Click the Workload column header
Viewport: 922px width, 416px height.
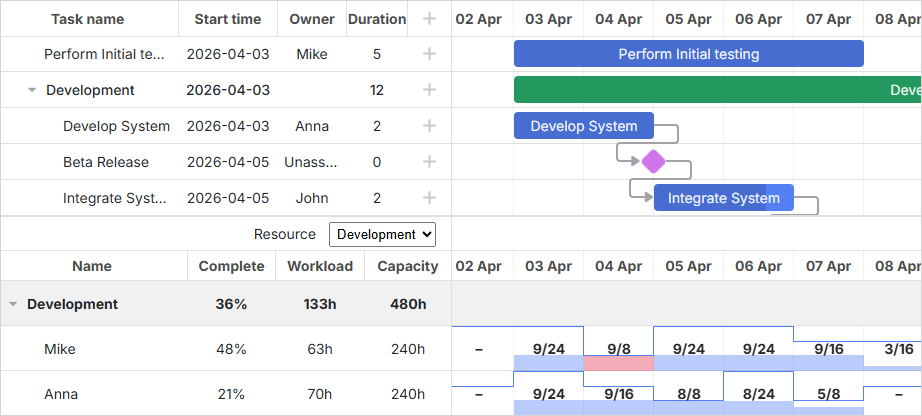[320, 266]
